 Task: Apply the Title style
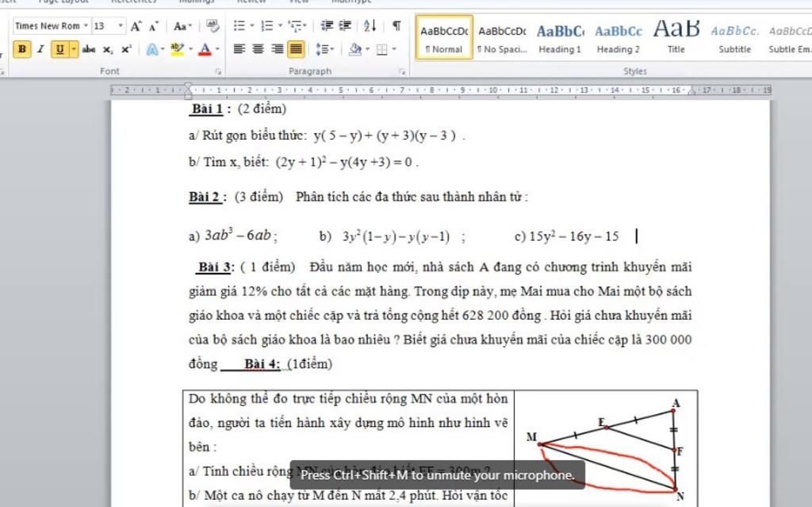point(676,37)
